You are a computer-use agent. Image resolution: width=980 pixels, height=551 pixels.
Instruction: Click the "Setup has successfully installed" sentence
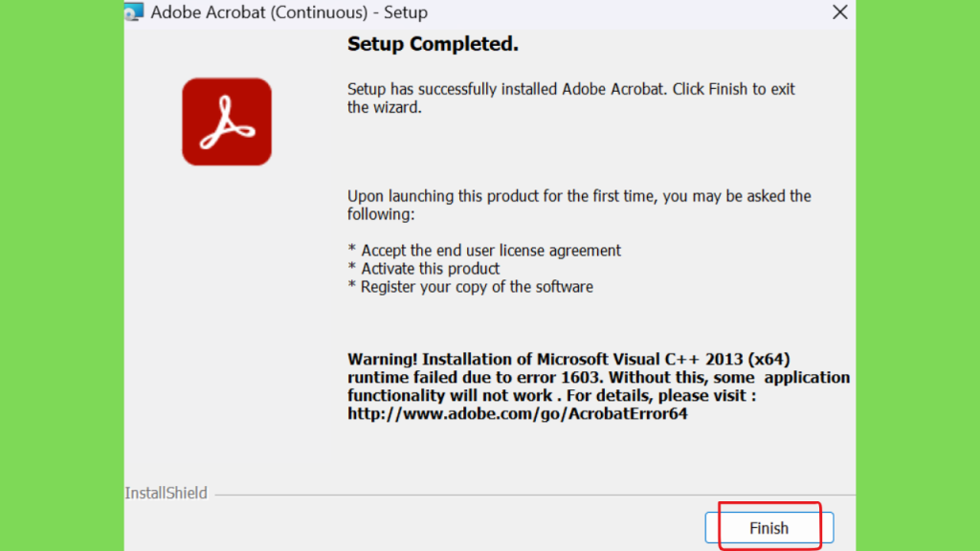(x=507, y=89)
